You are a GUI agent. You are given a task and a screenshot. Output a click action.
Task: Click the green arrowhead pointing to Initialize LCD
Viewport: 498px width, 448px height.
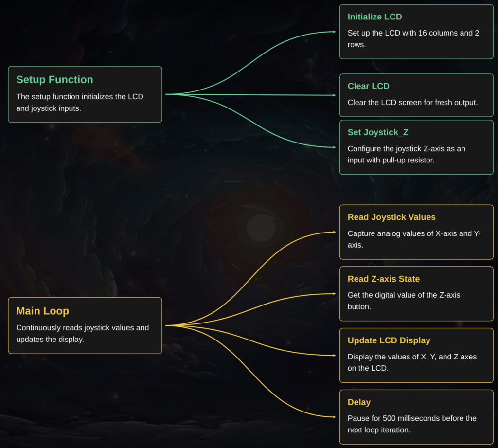coord(334,32)
